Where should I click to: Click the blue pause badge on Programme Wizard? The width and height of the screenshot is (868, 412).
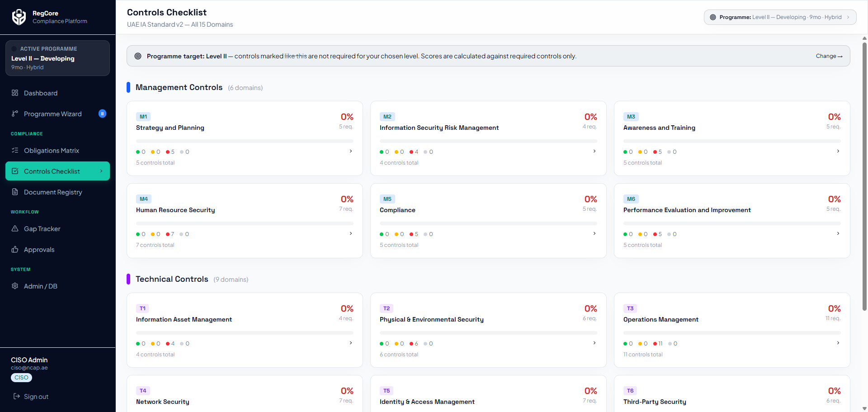click(102, 114)
